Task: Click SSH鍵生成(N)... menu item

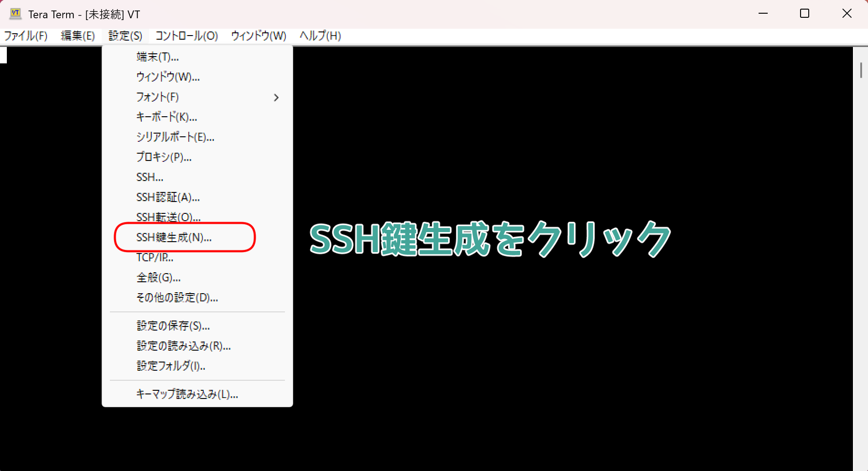Action: point(174,238)
